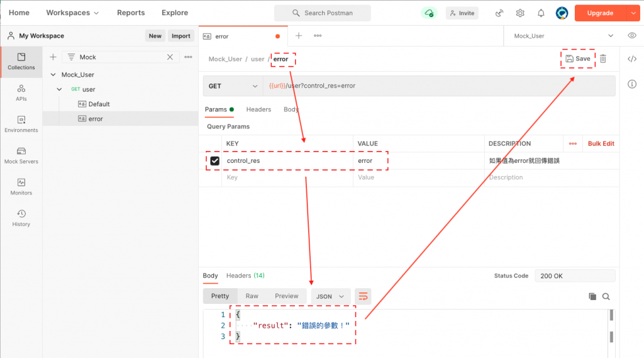Switch to Raw response view
Image resolution: width=644 pixels, height=358 pixels.
pyautogui.click(x=252, y=296)
